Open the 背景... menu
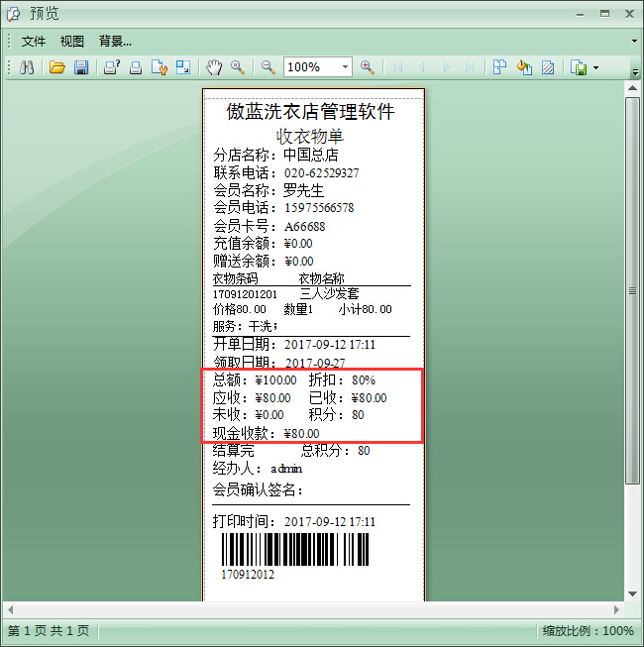Screen dimensions: 644x647 115,42
